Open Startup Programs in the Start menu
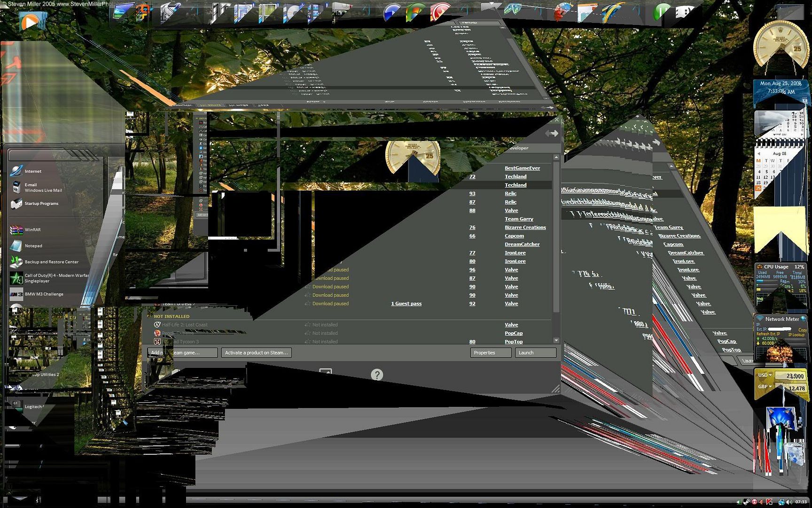Screen dimensions: 812x508 41,204
